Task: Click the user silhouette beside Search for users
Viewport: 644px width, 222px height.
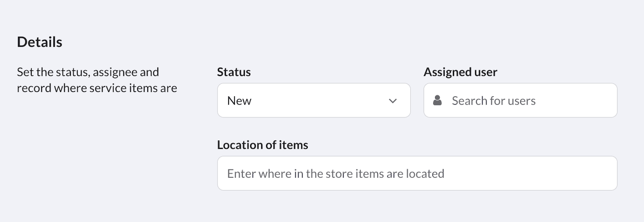Action: point(437,100)
